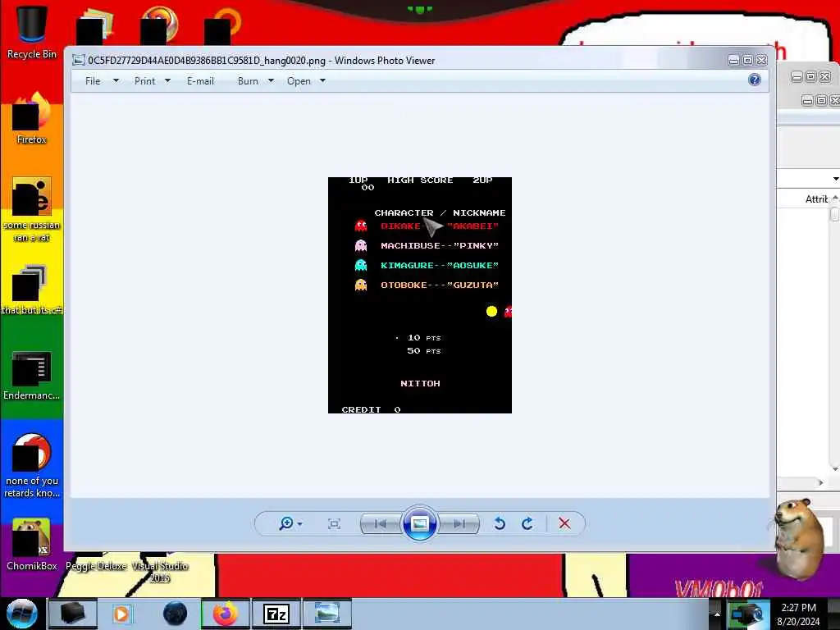Click the Photo Viewer title bar text
Screen dimensions: 840x630
(262, 61)
